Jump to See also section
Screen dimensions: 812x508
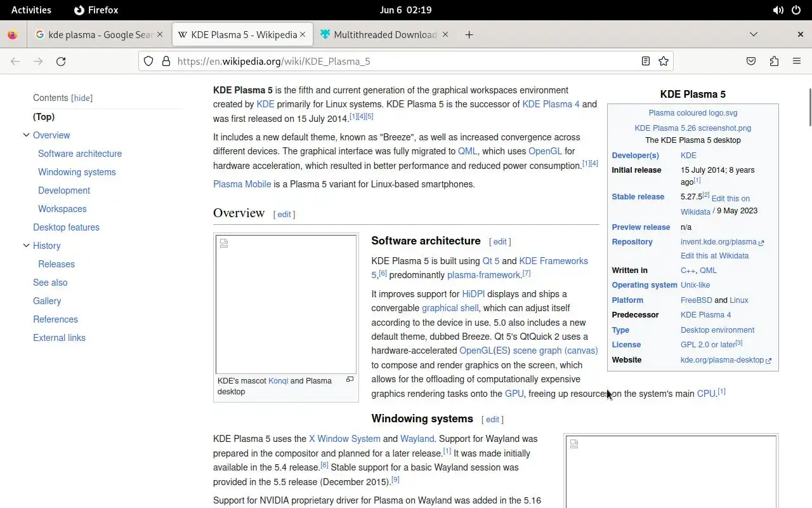pos(50,283)
